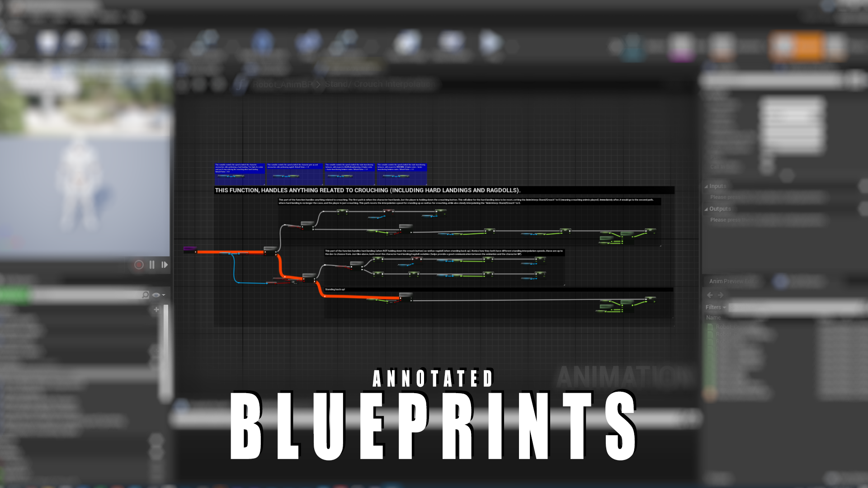Open dropdown arrow beside the eye icon
The height and width of the screenshot is (488, 868).
coord(164,295)
